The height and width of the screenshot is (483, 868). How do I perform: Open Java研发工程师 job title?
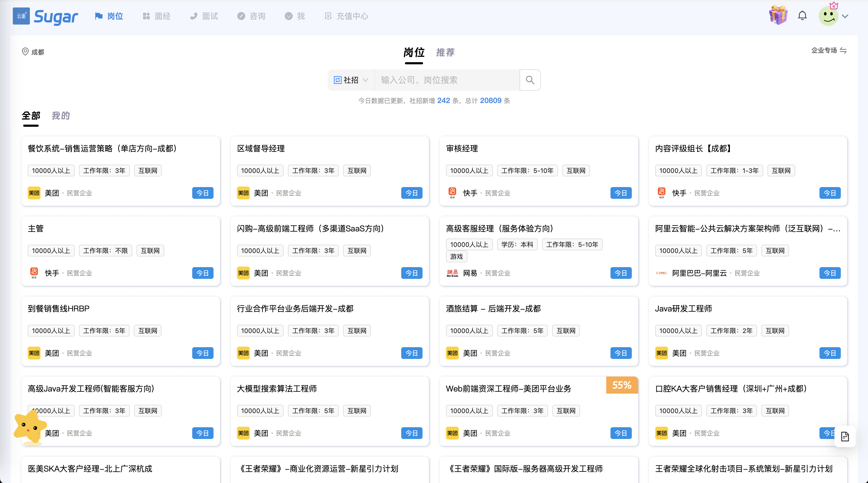pos(683,308)
